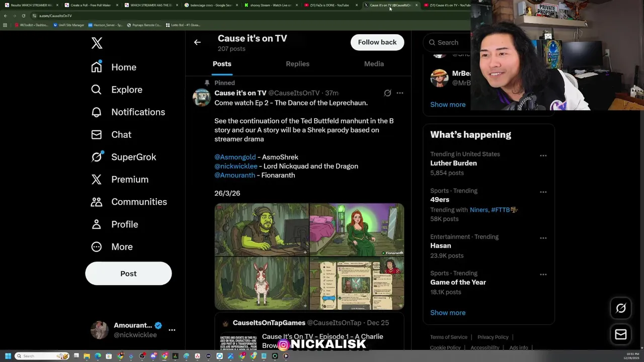Open File Explorer from the taskbar
This screenshot has width=644, height=362.
(x=87, y=356)
